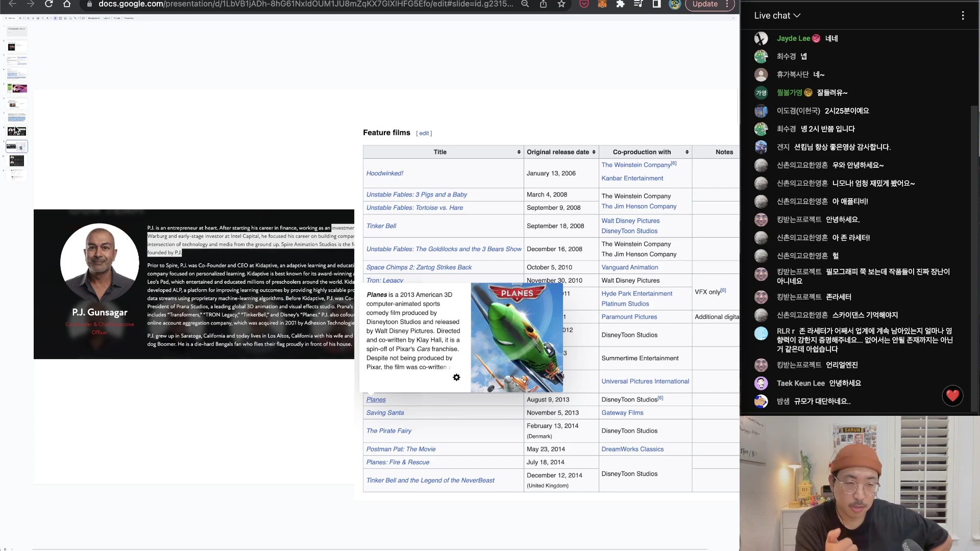This screenshot has height=551, width=980.
Task: Click the Update button in Chrome
Action: coord(705,4)
